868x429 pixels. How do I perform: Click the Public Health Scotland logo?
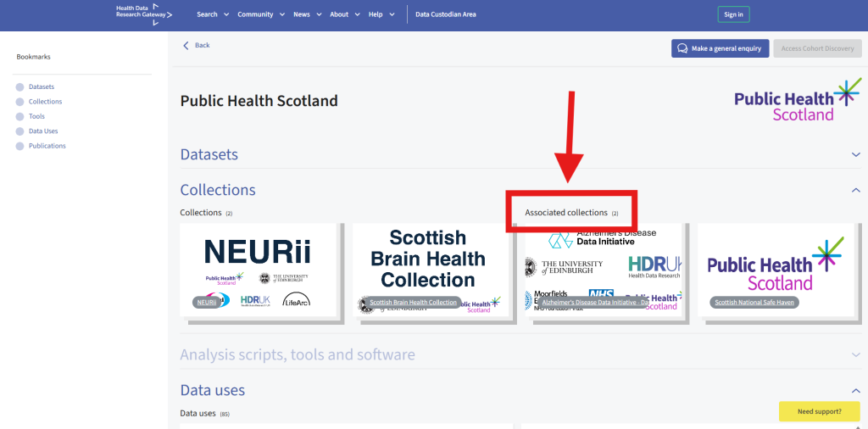coord(798,100)
